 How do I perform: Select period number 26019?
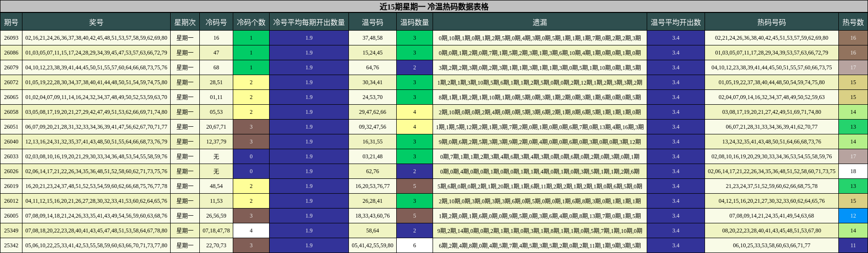pyautogui.click(x=11, y=186)
